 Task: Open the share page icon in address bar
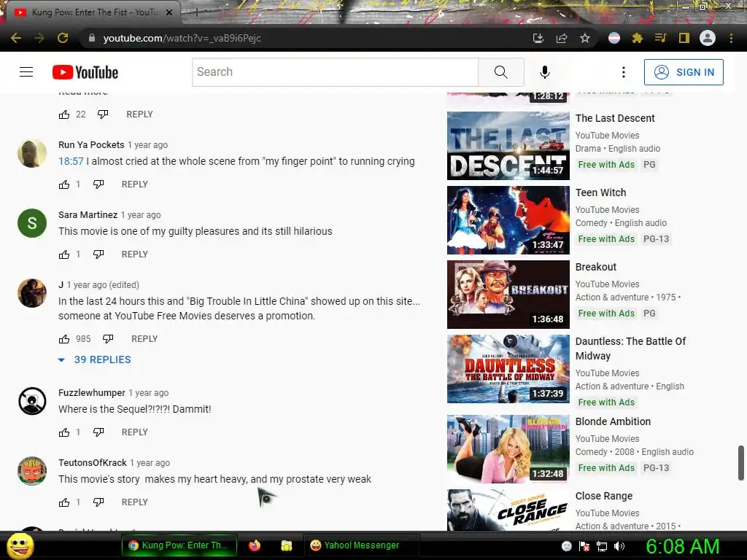tap(562, 38)
